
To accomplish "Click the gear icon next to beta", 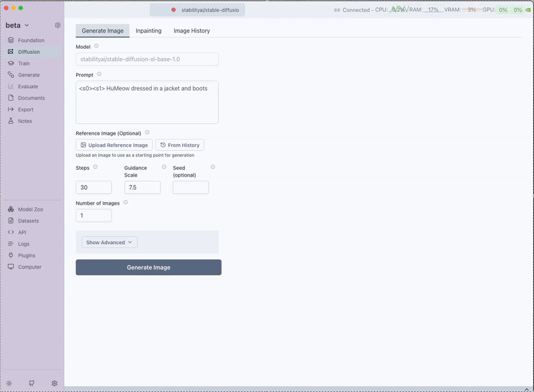I will click(57, 25).
